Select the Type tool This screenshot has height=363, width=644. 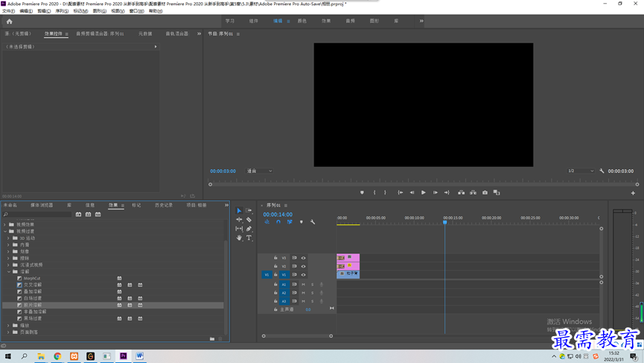tap(249, 238)
